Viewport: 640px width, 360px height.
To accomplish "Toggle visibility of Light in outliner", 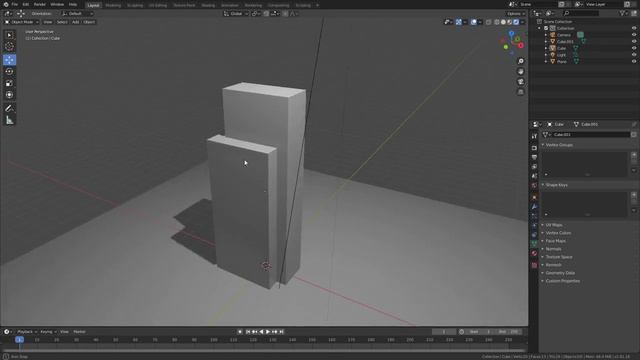I will (x=634, y=55).
